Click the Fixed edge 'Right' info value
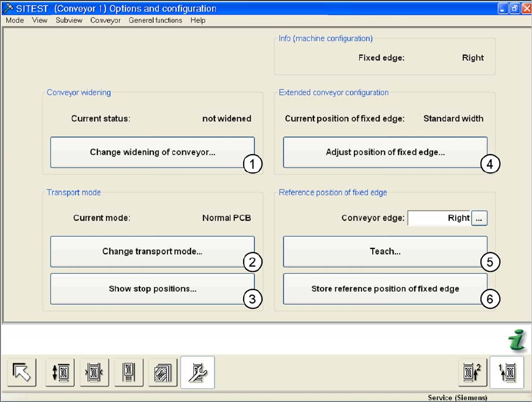 click(x=473, y=58)
